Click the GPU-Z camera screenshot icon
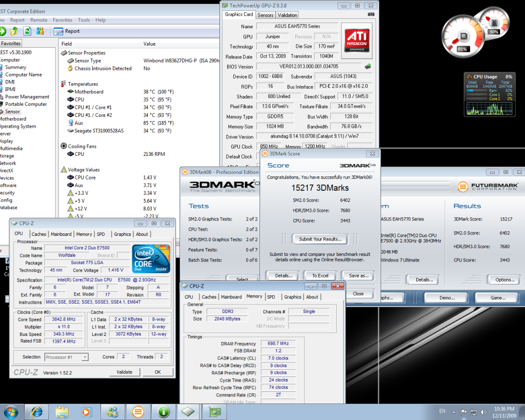This screenshot has width=525, height=420. pos(371,15)
